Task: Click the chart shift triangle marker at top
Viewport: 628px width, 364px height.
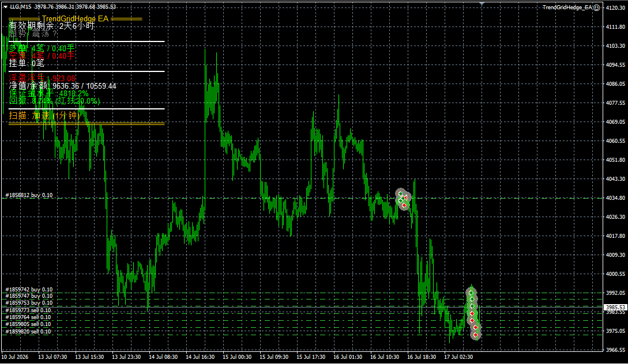Action: 482,3
